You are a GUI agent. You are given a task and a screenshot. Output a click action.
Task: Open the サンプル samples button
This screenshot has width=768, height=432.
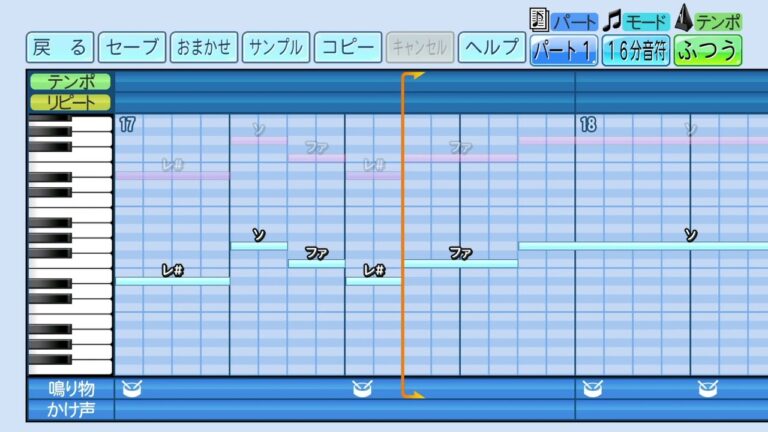coord(275,47)
